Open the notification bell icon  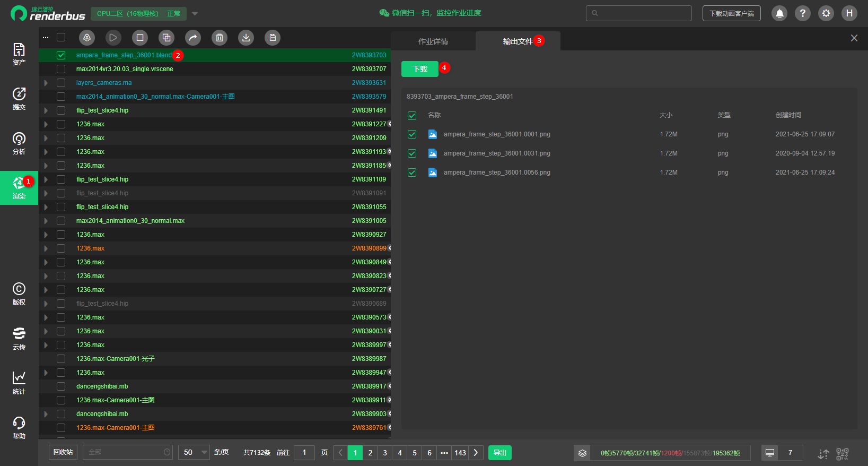pos(779,13)
